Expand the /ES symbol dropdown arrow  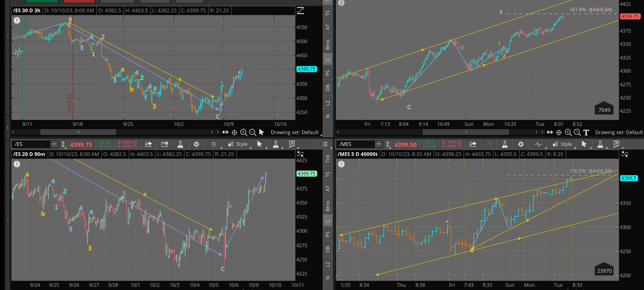[x=54, y=144]
